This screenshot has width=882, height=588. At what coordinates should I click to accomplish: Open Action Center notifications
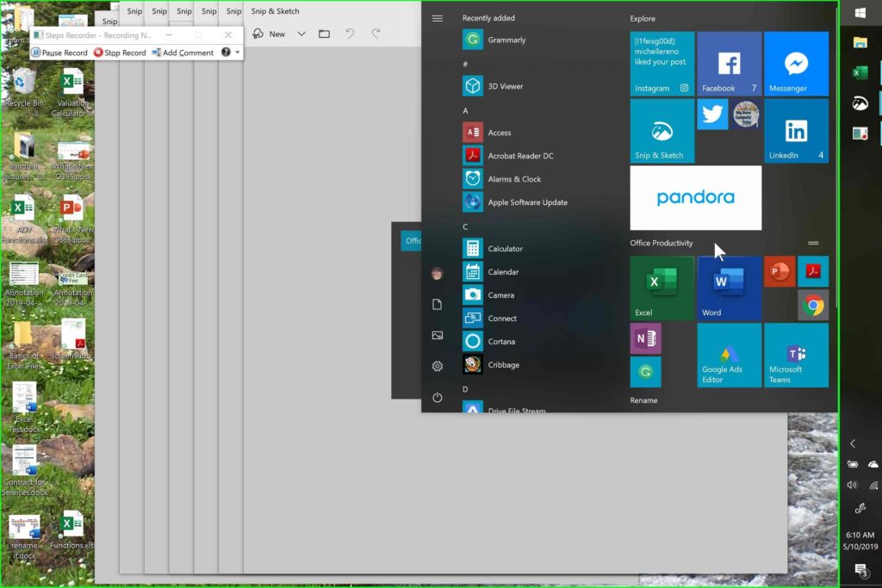[x=860, y=571]
